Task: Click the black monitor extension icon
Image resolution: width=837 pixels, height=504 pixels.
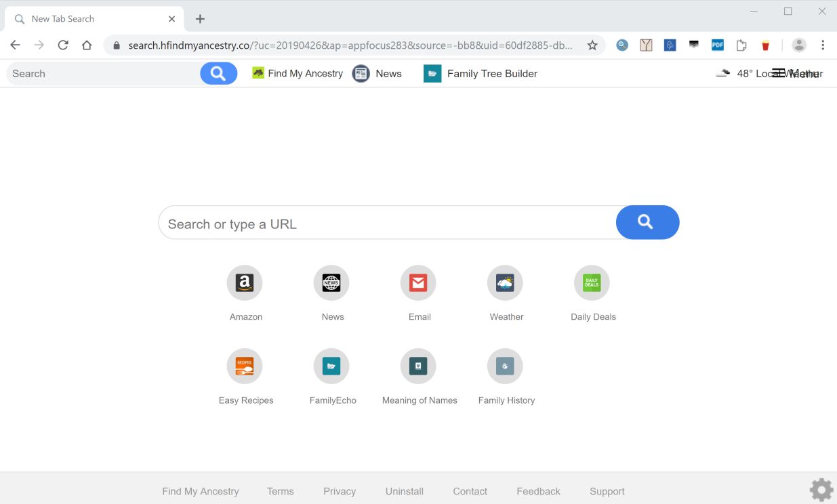Action: pos(693,45)
